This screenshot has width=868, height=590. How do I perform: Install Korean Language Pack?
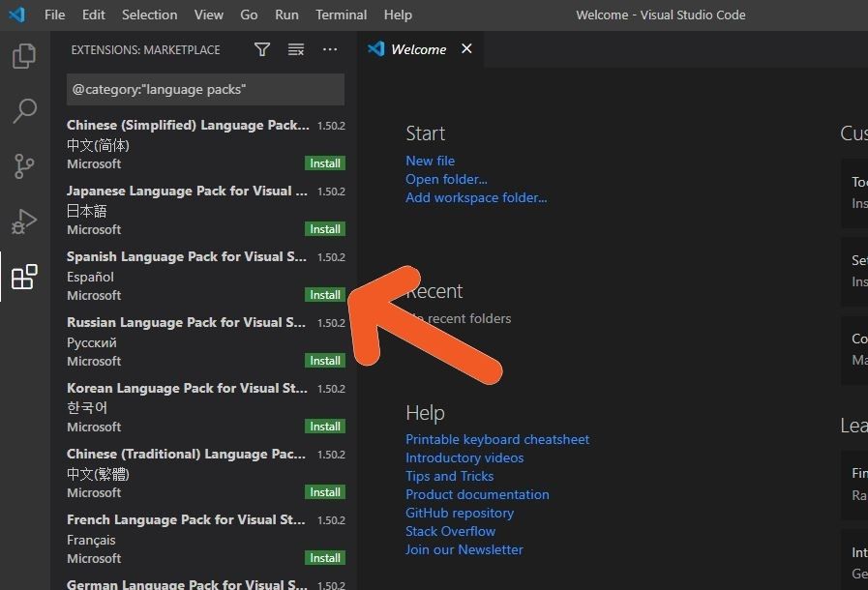(x=325, y=427)
